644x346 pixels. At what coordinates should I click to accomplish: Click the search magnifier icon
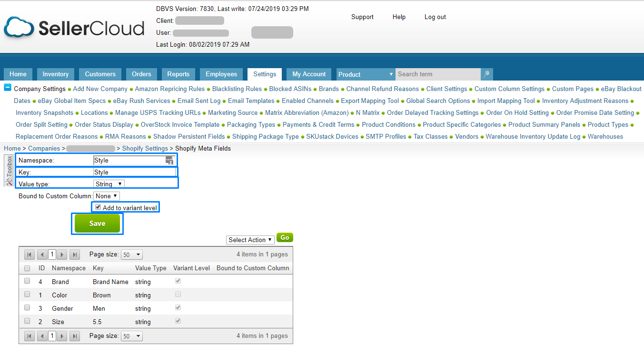486,74
